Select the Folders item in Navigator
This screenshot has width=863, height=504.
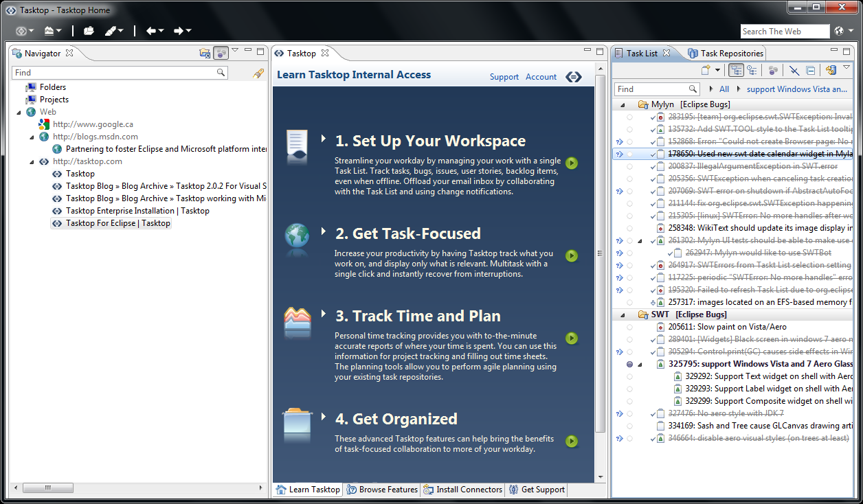pyautogui.click(x=53, y=87)
